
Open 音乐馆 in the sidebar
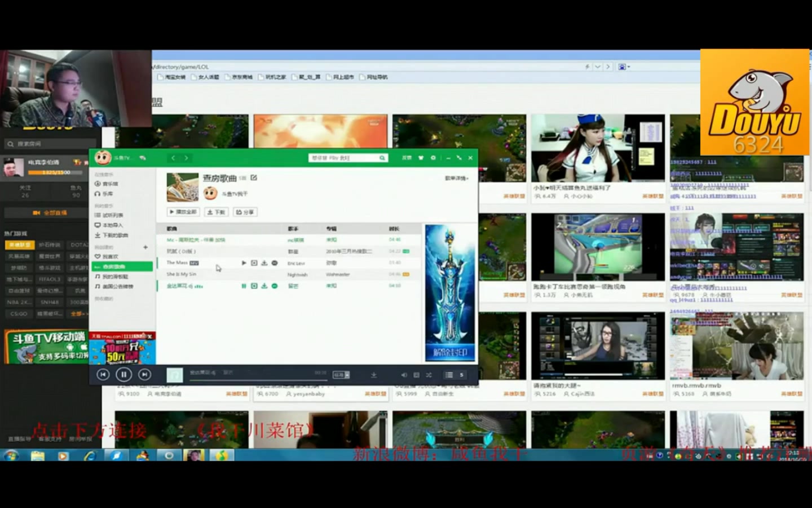107,184
